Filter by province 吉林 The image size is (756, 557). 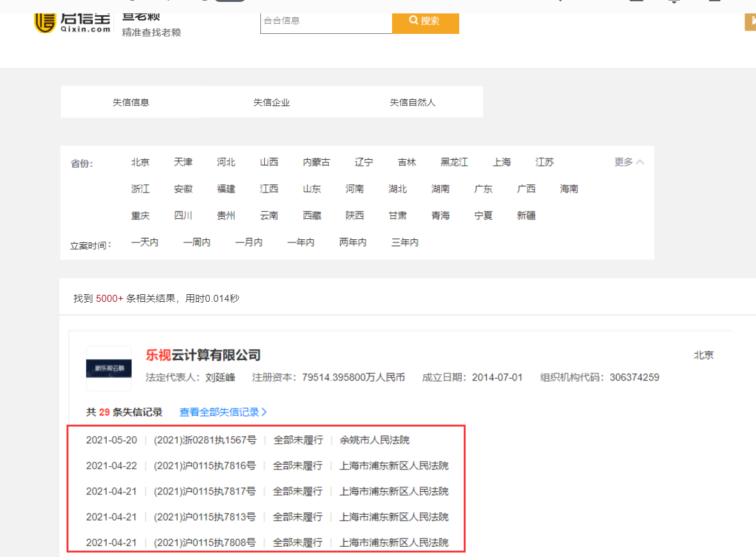tap(407, 162)
